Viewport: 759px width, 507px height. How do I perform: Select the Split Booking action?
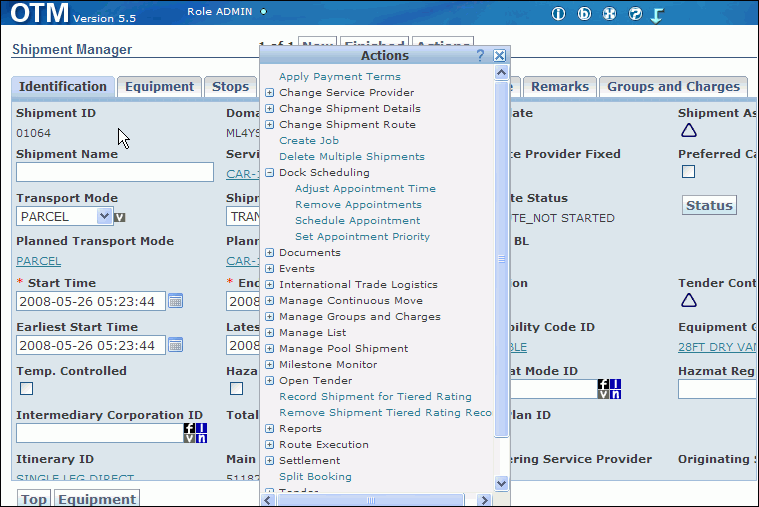[x=315, y=476]
